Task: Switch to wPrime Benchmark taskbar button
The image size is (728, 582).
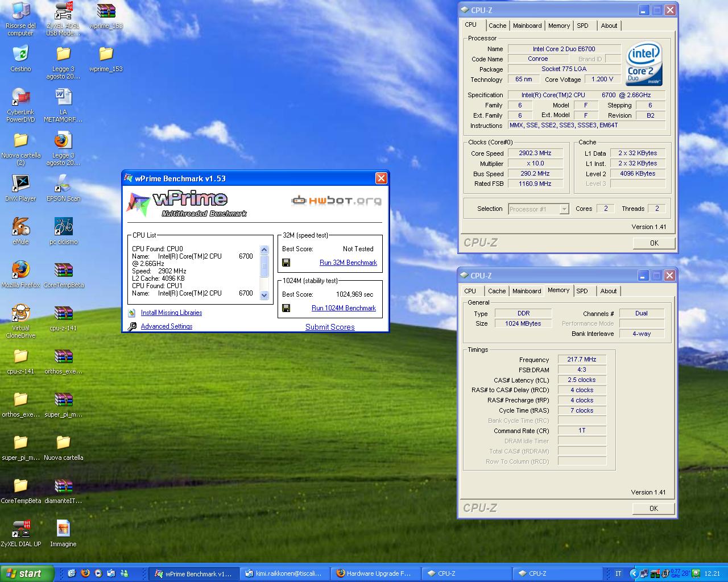Action: pos(193,573)
